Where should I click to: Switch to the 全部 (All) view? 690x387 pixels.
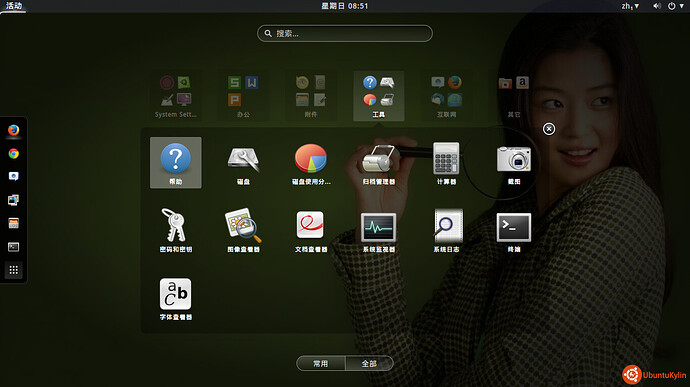click(x=369, y=364)
